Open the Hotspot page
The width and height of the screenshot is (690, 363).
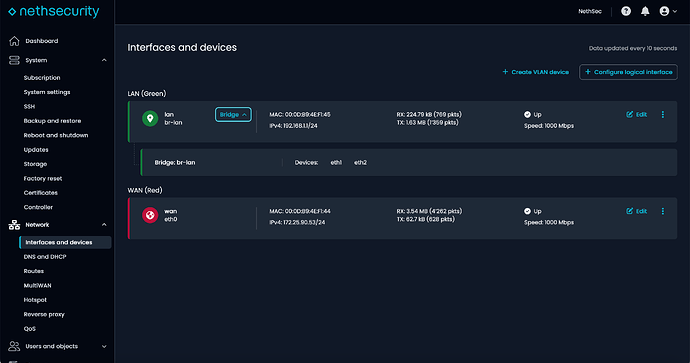pos(35,300)
